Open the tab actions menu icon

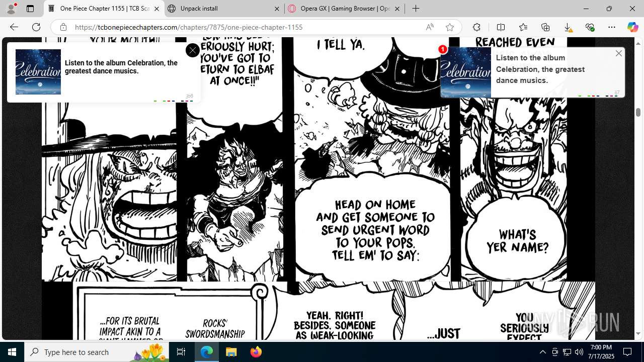[30, 9]
